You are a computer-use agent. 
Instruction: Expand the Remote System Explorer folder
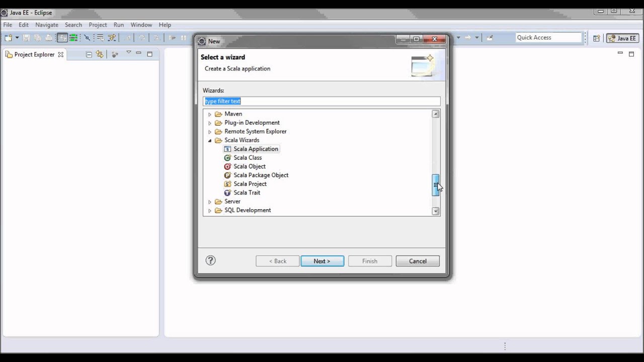point(210,132)
